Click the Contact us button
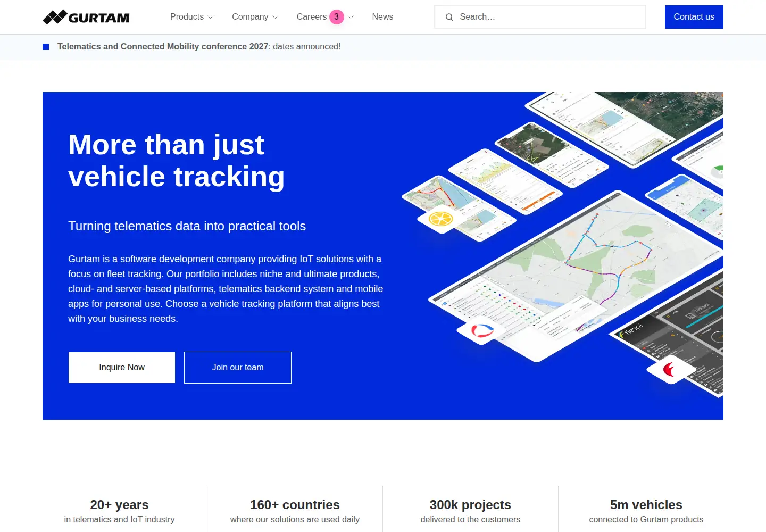This screenshot has height=532, width=766. tap(694, 17)
